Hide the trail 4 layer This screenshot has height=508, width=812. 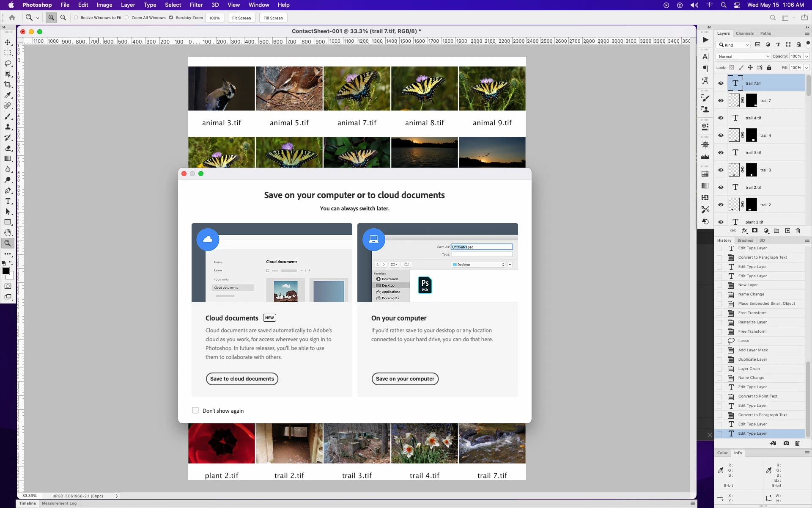coord(721,135)
